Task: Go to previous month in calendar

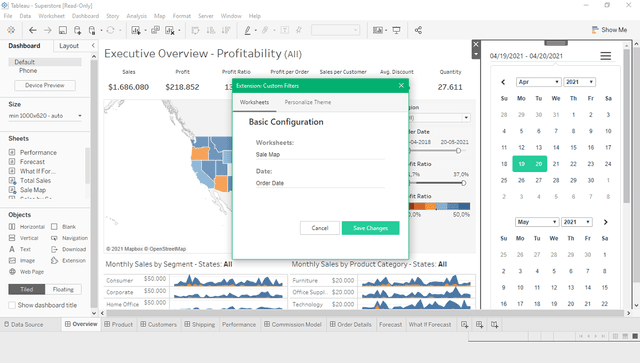Action: tap(503, 82)
